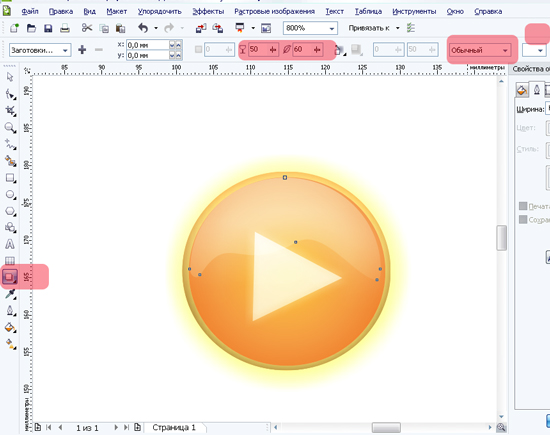This screenshot has width=550, height=435.
Task: Select the Table tool
Action: 10,260
